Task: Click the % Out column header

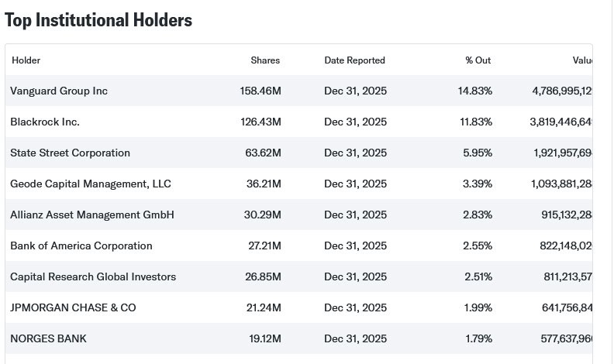Action: pos(478,60)
